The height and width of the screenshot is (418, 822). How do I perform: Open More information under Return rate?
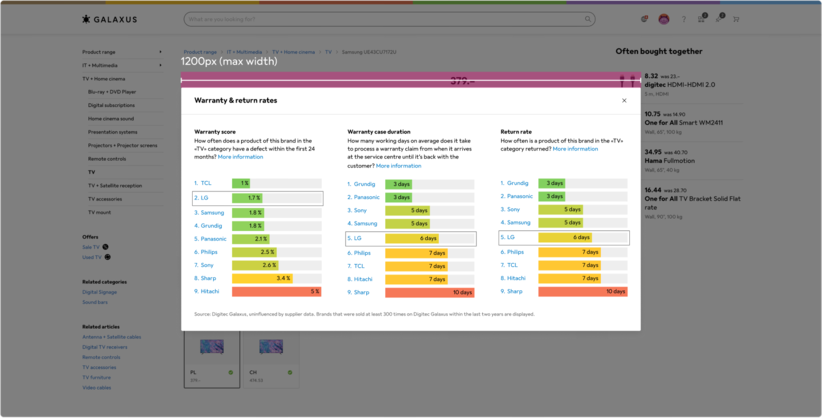click(x=575, y=149)
